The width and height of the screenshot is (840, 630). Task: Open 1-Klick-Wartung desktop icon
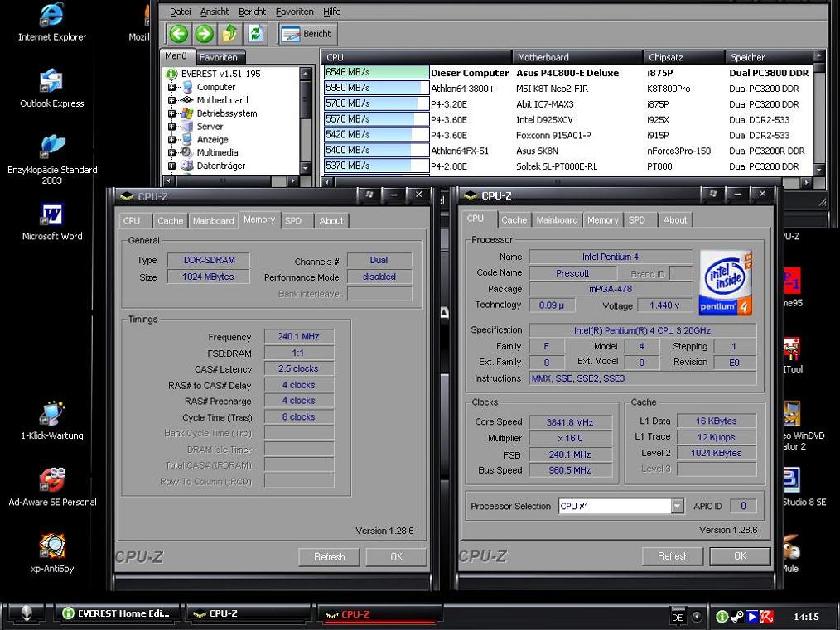[x=52, y=413]
